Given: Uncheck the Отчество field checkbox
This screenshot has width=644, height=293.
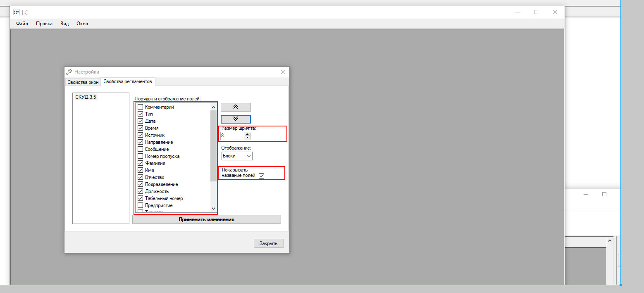Looking at the screenshot, I should 141,177.
